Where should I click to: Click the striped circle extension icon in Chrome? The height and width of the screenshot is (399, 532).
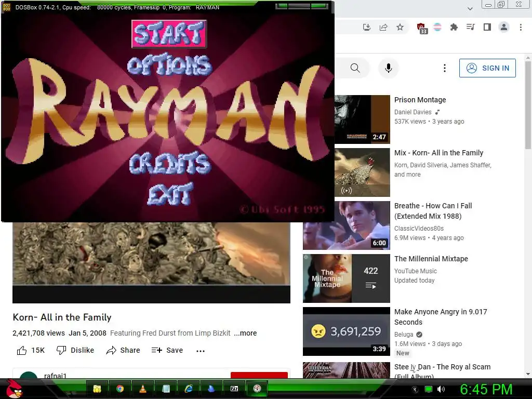click(x=437, y=27)
